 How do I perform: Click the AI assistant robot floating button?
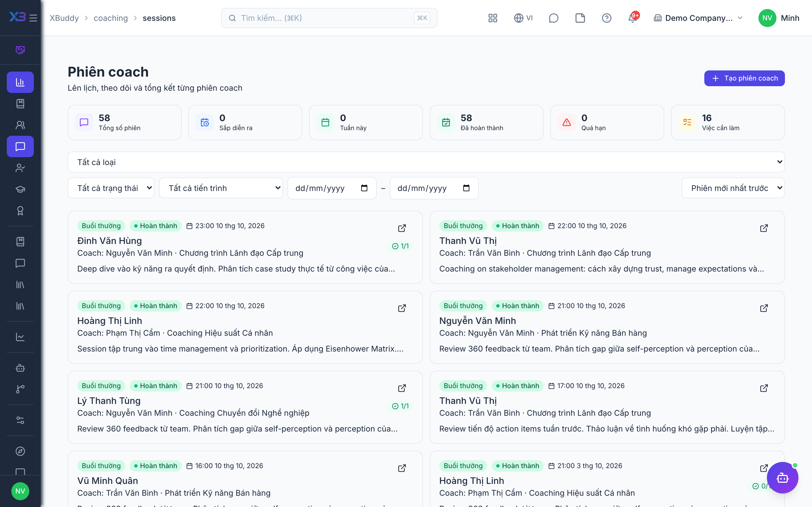782,477
